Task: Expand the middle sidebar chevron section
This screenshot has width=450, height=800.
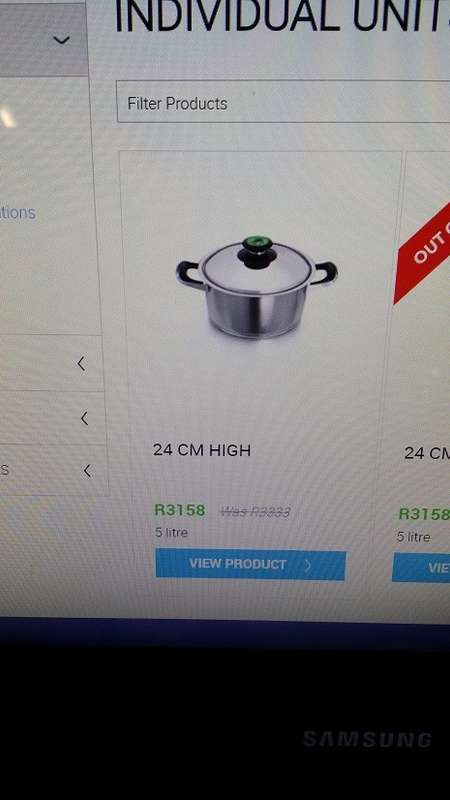Action: click(84, 419)
